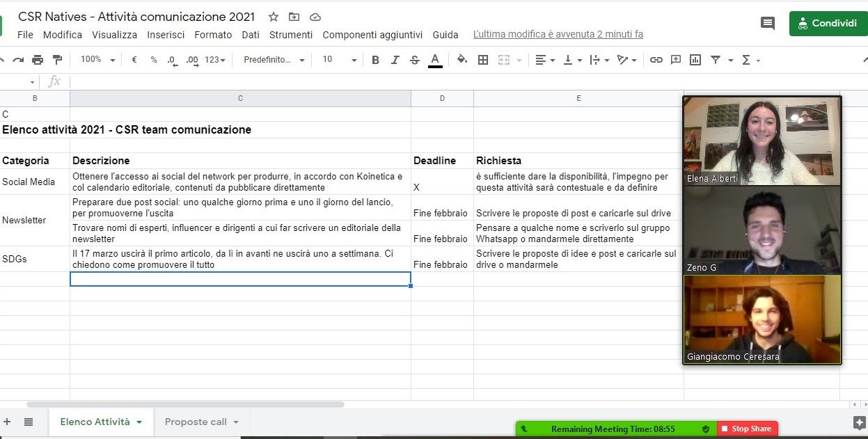Viewport: 868px width, 439px height.
Task: Expand the font size 10 dropdown
Action: coord(339,60)
